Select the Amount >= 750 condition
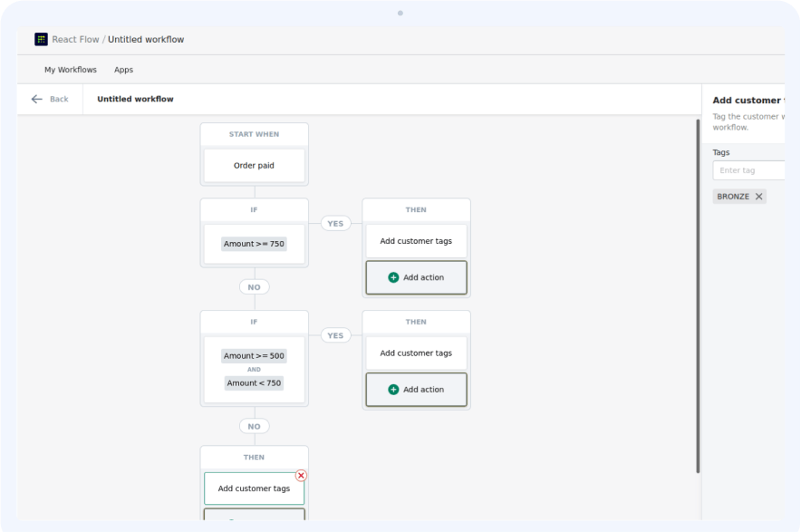Screen dimensions: 801x532 (x=254, y=244)
